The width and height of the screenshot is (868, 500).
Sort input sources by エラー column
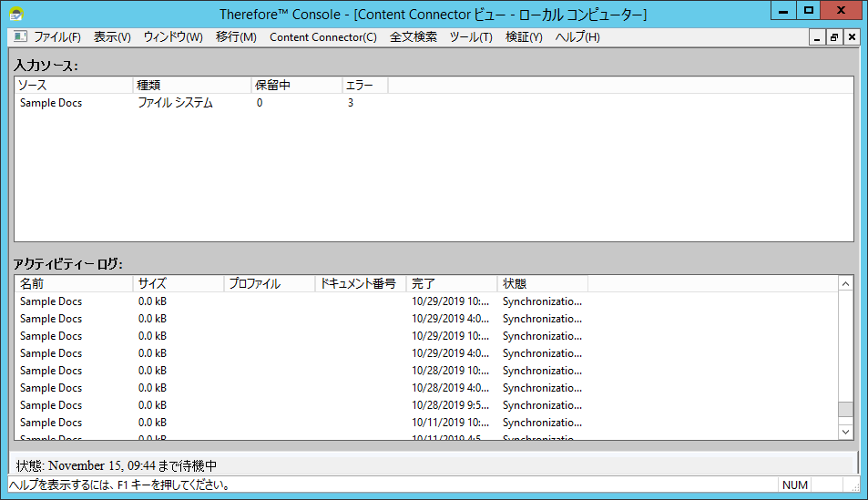(365, 86)
